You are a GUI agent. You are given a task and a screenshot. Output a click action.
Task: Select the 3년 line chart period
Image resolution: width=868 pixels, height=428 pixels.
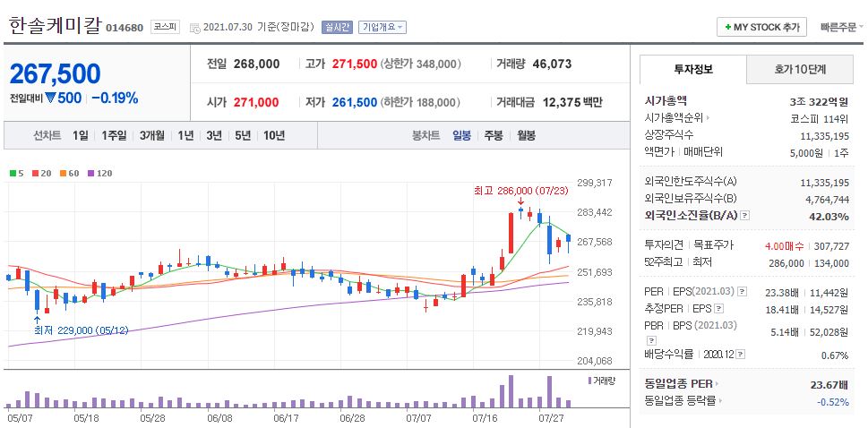214,136
